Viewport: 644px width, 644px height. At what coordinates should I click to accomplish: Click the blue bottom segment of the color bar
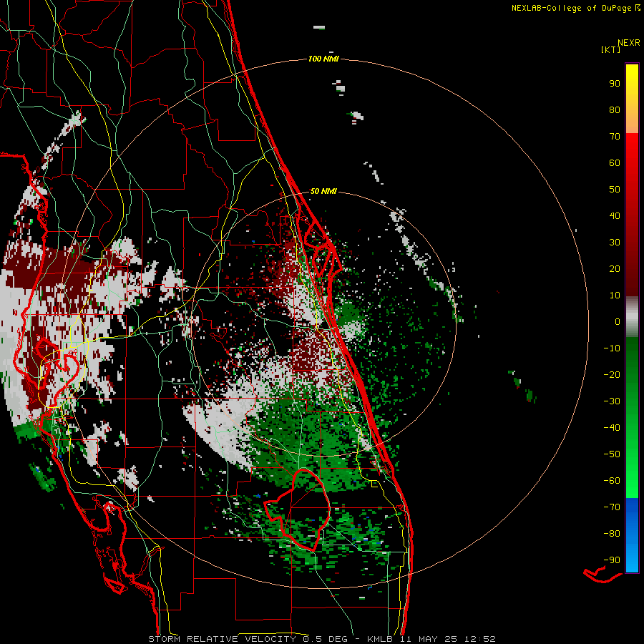coord(632,535)
